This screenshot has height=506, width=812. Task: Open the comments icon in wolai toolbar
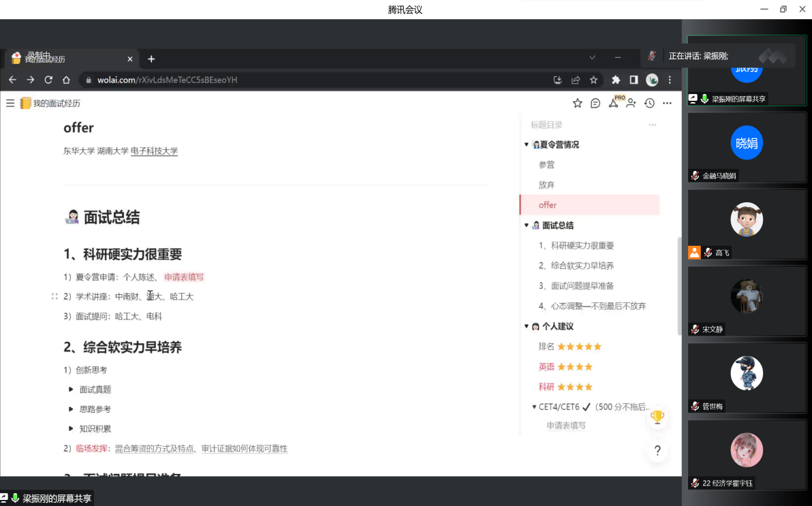(595, 104)
